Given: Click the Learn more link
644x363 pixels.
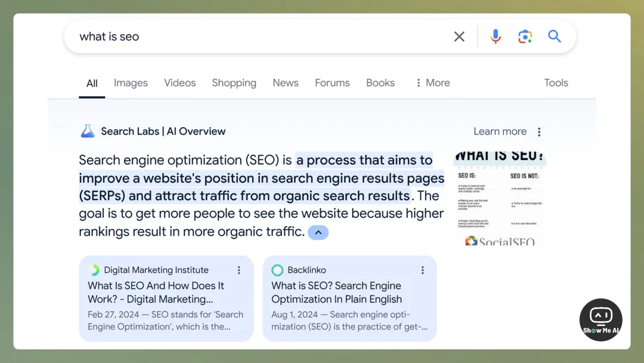Looking at the screenshot, I should (500, 131).
